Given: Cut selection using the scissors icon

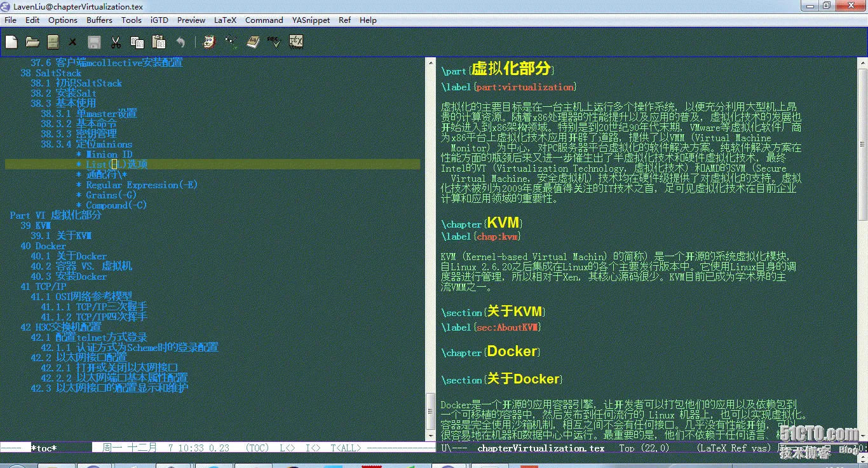Looking at the screenshot, I should [116, 42].
